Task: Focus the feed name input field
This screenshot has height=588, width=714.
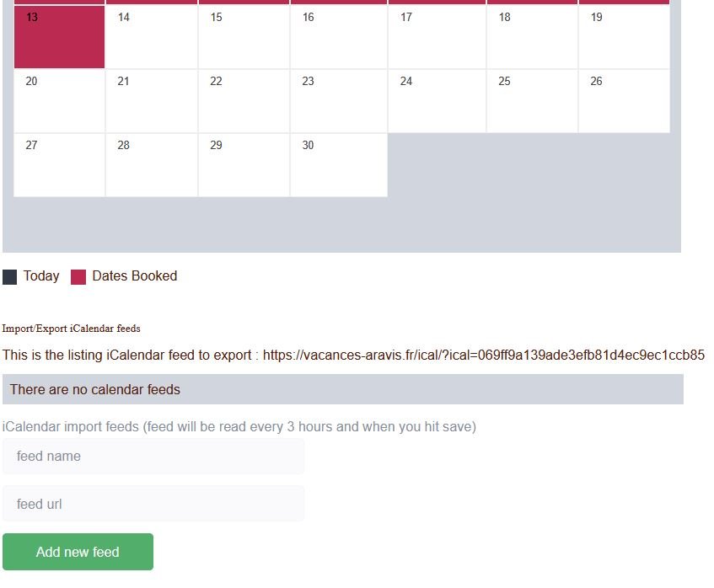Action: tap(153, 456)
